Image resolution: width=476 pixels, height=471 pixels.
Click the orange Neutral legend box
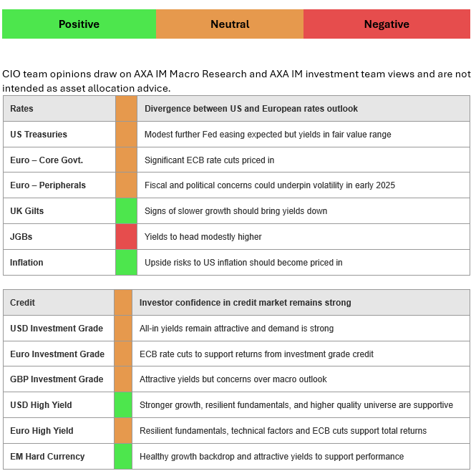[230, 24]
